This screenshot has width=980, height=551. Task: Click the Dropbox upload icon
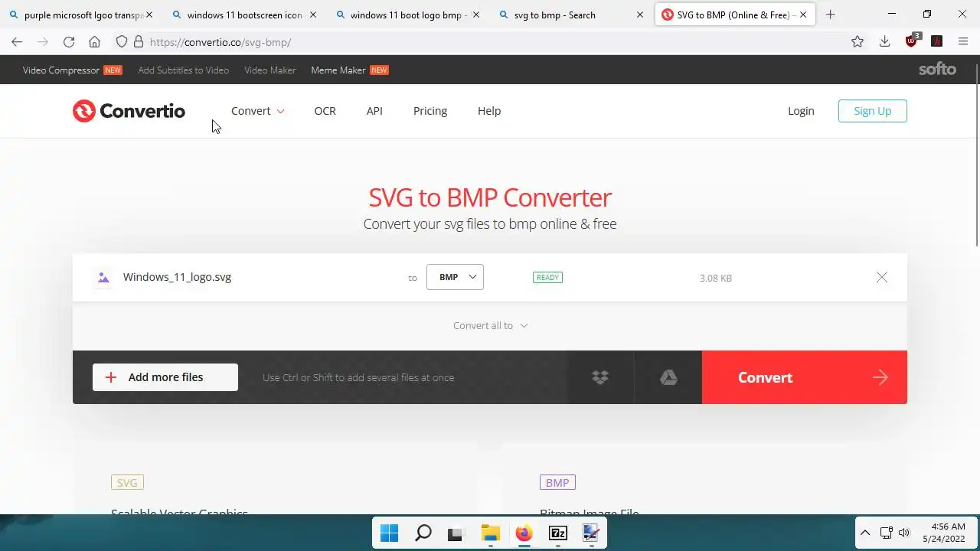click(600, 377)
